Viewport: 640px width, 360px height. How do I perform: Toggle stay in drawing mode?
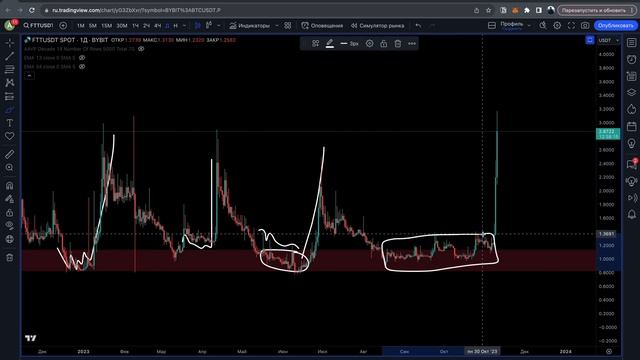pos(9,199)
